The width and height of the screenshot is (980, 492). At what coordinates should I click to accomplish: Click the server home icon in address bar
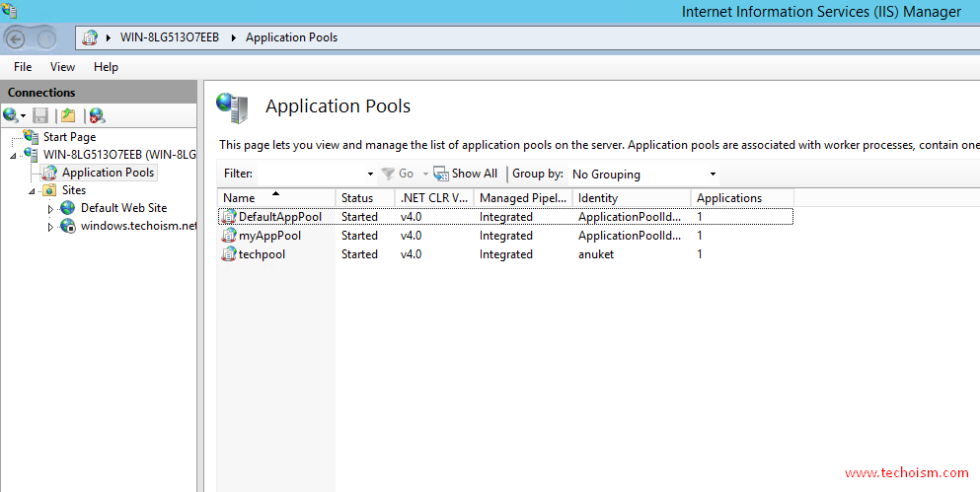tap(91, 37)
